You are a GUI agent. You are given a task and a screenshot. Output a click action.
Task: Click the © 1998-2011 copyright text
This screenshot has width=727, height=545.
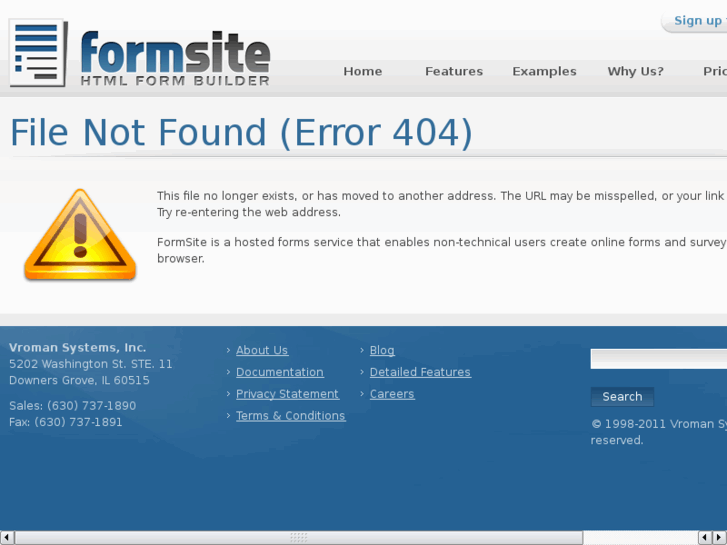pos(659,432)
